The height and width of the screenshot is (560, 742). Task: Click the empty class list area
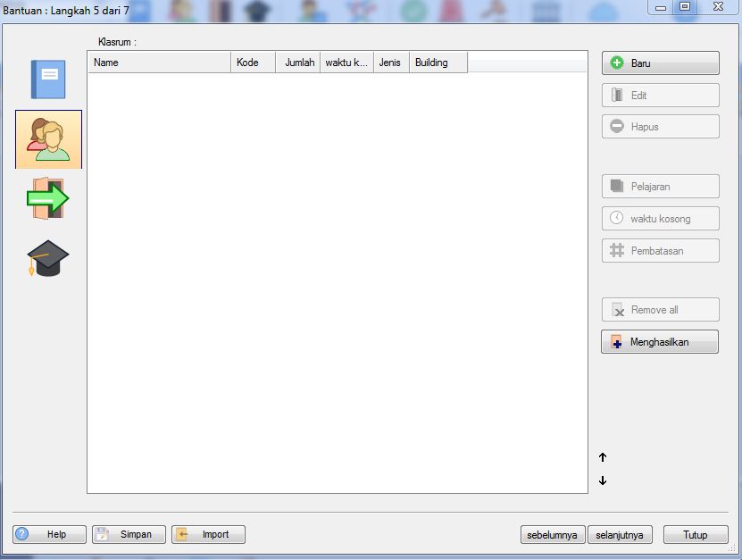click(x=338, y=282)
